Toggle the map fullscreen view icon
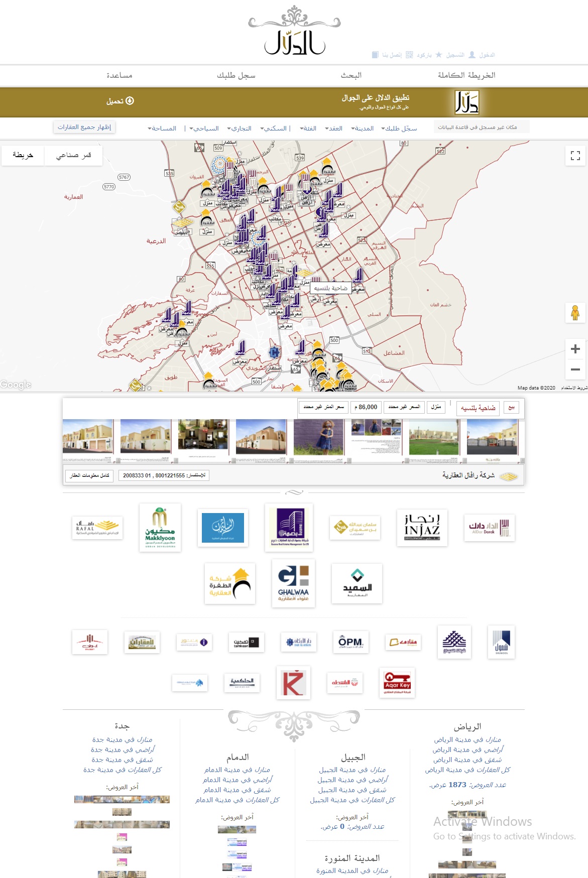 (575, 156)
